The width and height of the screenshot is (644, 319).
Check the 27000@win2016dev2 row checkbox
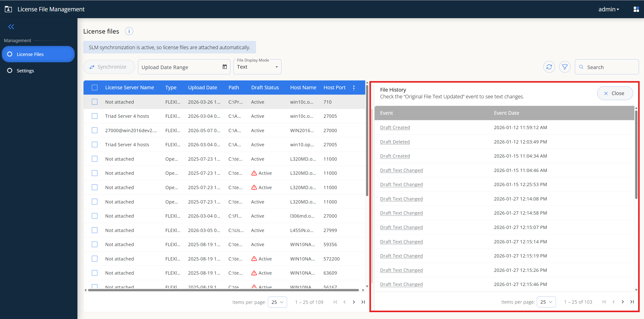pos(95,130)
